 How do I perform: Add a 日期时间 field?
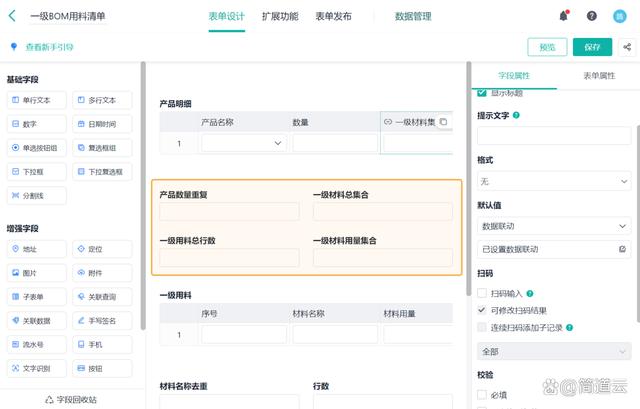pyautogui.click(x=102, y=124)
